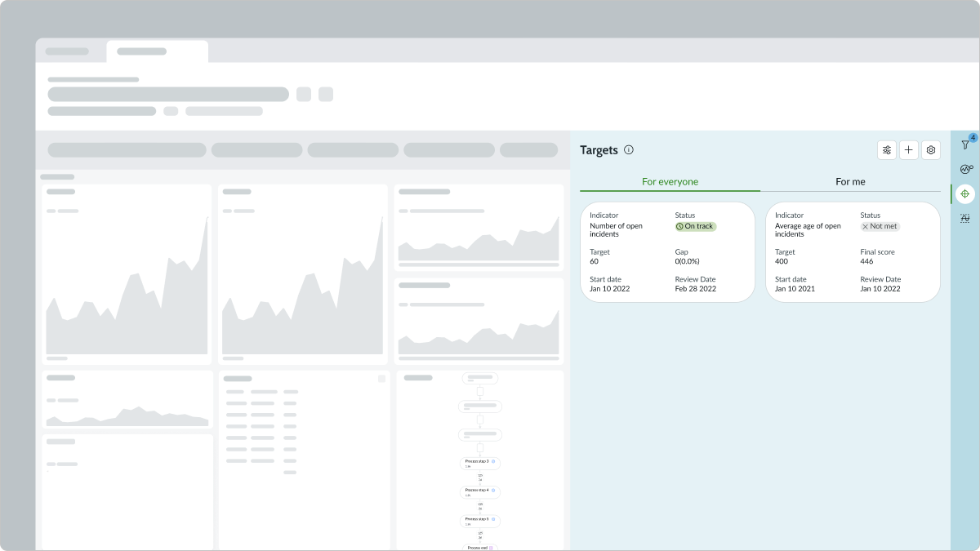Screen dimensions: 980x551
Task: Open Targets settings via the gear icon
Action: [931, 150]
